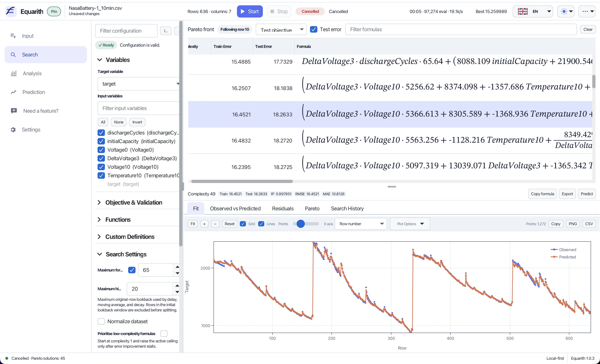The width and height of the screenshot is (600, 364).
Task: Invert the input variable selection
Action: click(137, 122)
